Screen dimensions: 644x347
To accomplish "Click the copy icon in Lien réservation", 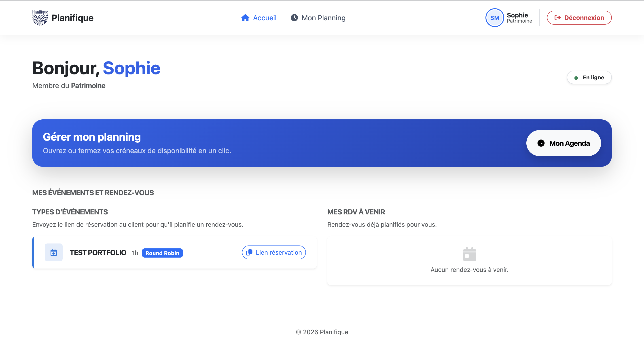I will (x=249, y=252).
